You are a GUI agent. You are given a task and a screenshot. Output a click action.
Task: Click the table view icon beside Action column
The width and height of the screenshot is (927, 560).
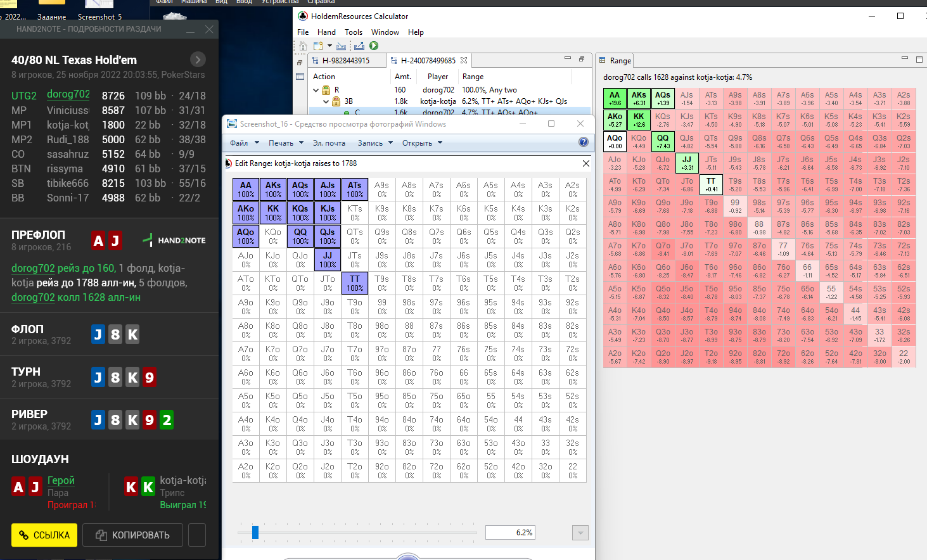pos(300,76)
